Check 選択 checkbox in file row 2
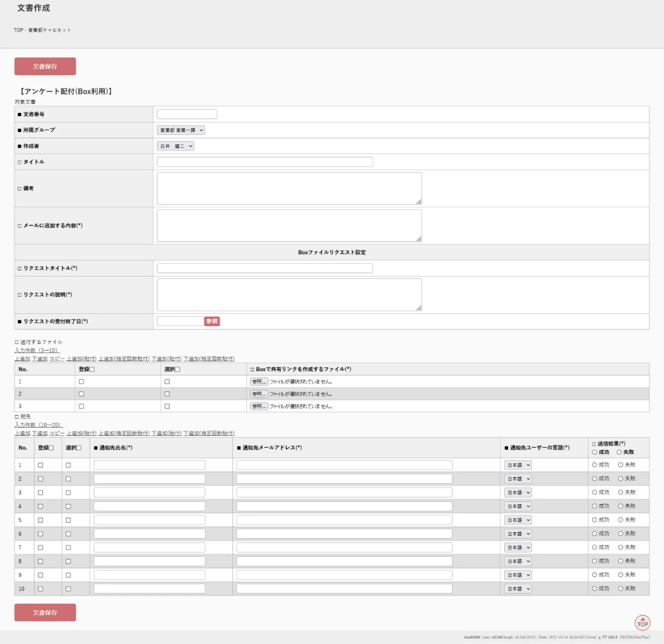Screen dimensions: 664x644 click(x=167, y=394)
